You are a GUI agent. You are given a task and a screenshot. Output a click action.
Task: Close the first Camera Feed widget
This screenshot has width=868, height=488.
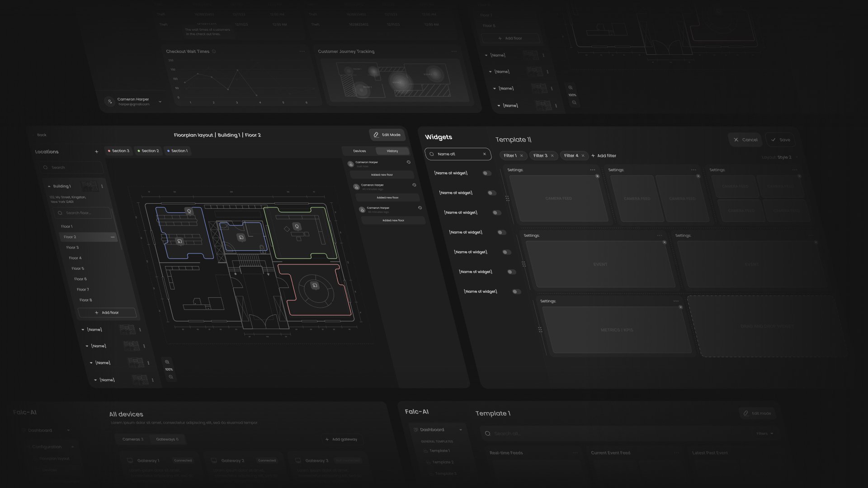click(x=597, y=176)
